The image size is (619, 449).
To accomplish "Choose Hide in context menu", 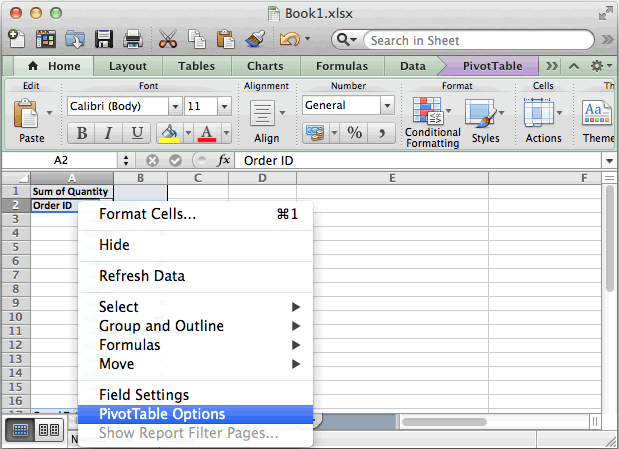I will (196, 245).
